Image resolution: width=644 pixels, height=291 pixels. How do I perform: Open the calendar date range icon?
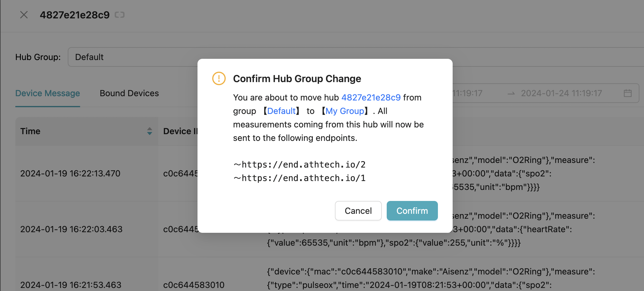pyautogui.click(x=628, y=93)
